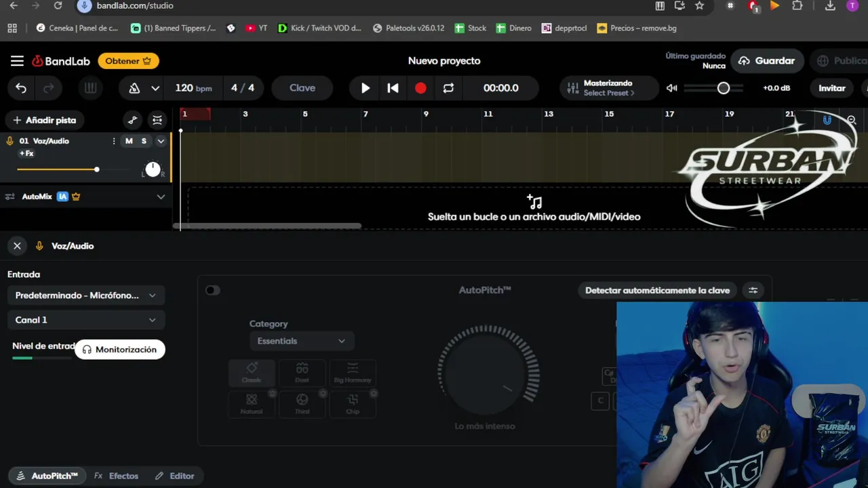Adjust the master volume slider
The height and width of the screenshot is (488, 868).
[x=713, y=88]
